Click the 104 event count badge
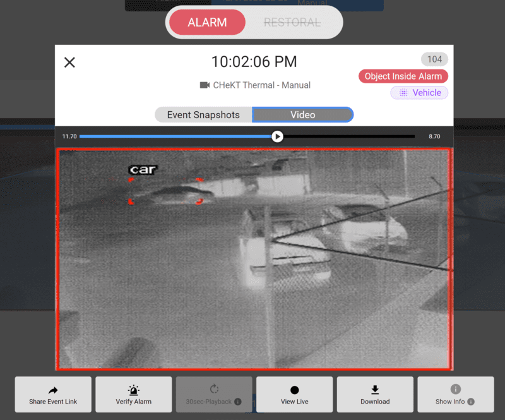 pyautogui.click(x=434, y=59)
